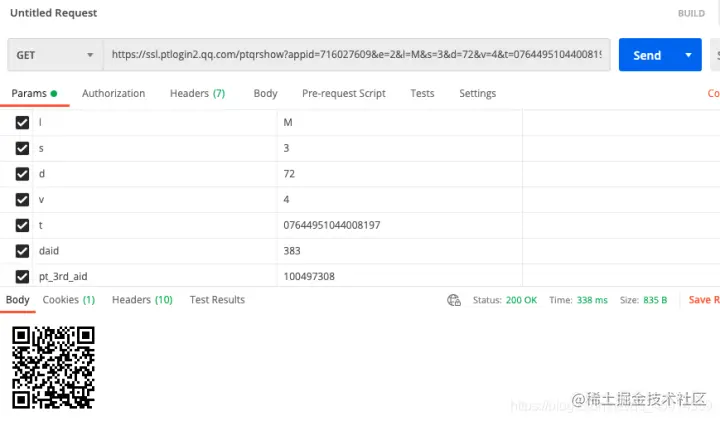Click the 'daid' key cell
This screenshot has width=720, height=421.
[155, 251]
